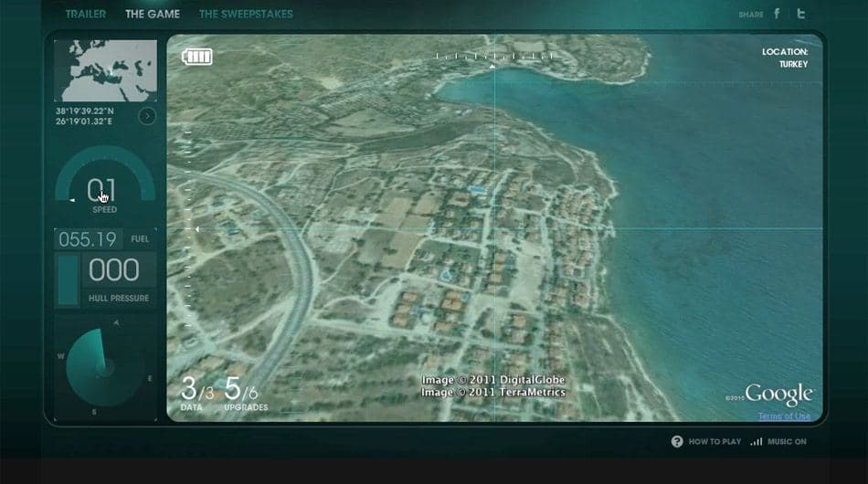Click the question mark help icon
The width and height of the screenshot is (868, 484).
(x=677, y=441)
